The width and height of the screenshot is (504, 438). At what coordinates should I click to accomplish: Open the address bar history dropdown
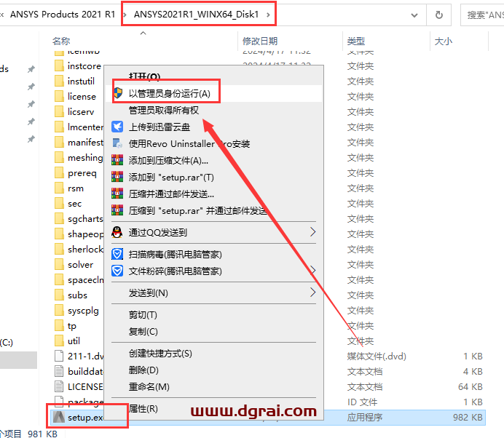[x=414, y=15]
